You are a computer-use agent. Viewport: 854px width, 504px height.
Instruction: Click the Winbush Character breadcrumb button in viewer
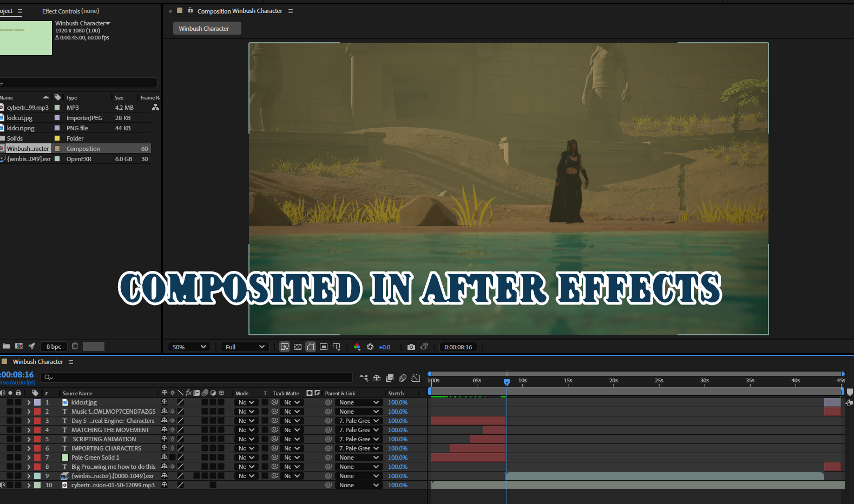click(207, 29)
